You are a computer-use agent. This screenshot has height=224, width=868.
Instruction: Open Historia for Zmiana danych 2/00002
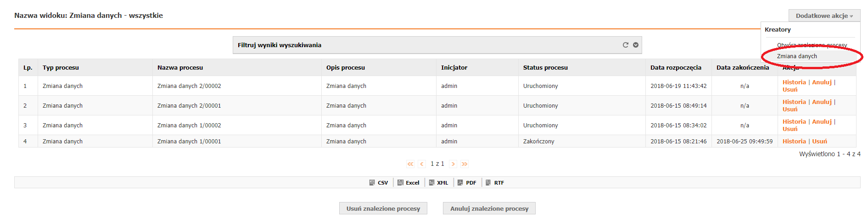click(x=794, y=82)
